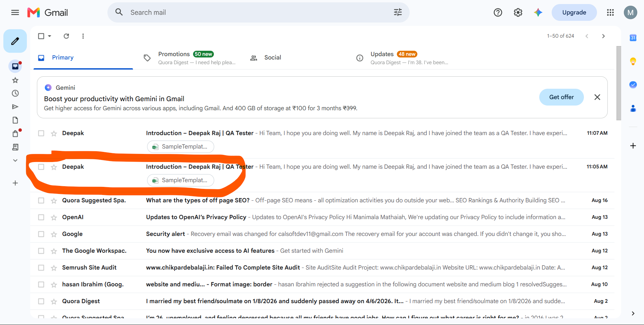644x325 pixels.
Task: Open the Google apps grid
Action: click(x=610, y=12)
